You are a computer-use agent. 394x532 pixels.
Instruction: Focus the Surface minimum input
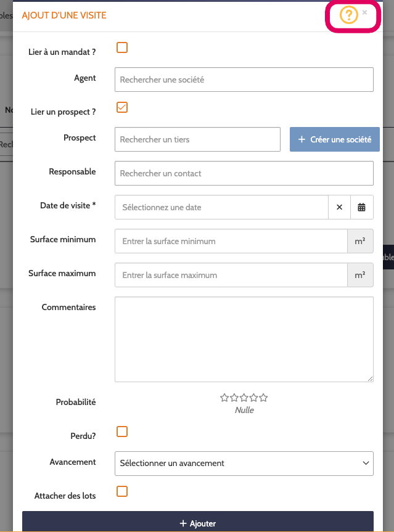tap(231, 241)
